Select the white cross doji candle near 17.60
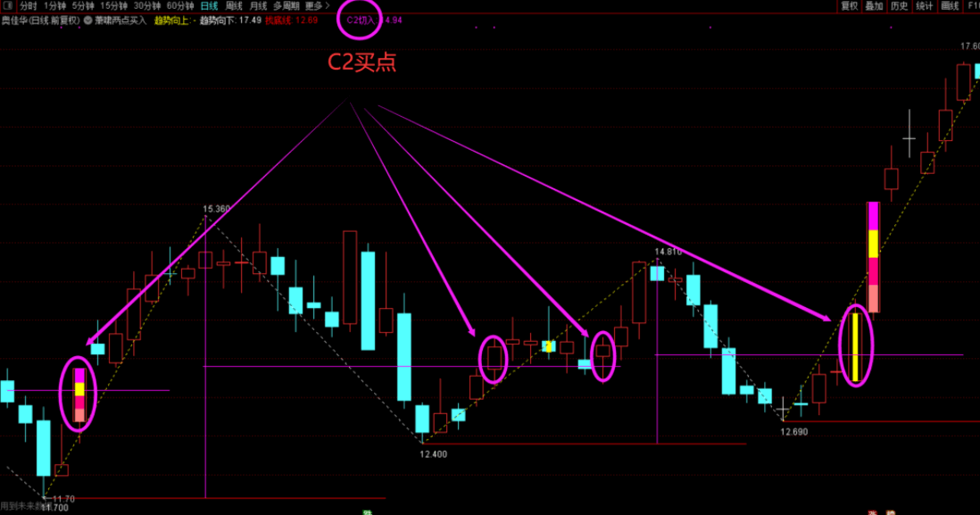The height and width of the screenshot is (515, 980). (x=909, y=134)
